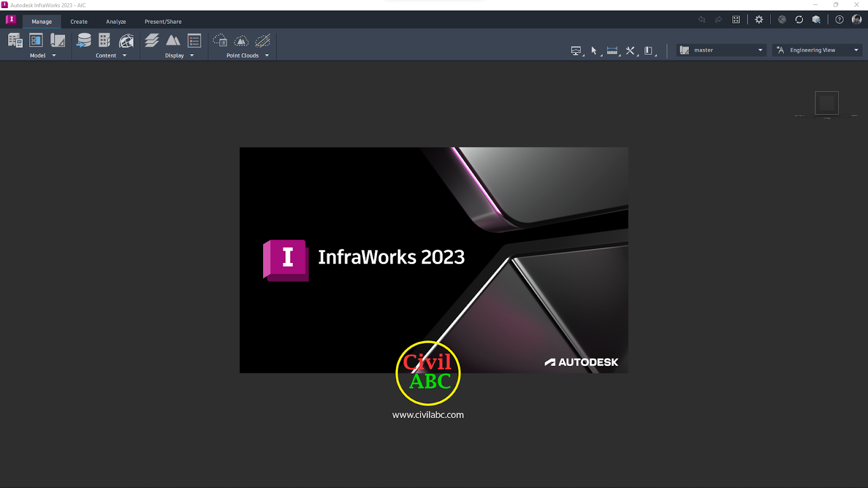The image size is (868, 488).
Task: Open the wrench utilities tool
Action: pyautogui.click(x=630, y=50)
